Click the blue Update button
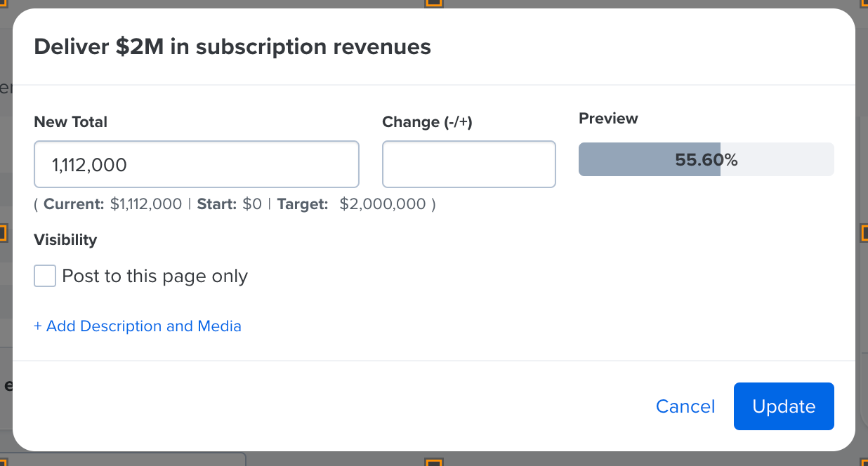 pyautogui.click(x=783, y=406)
